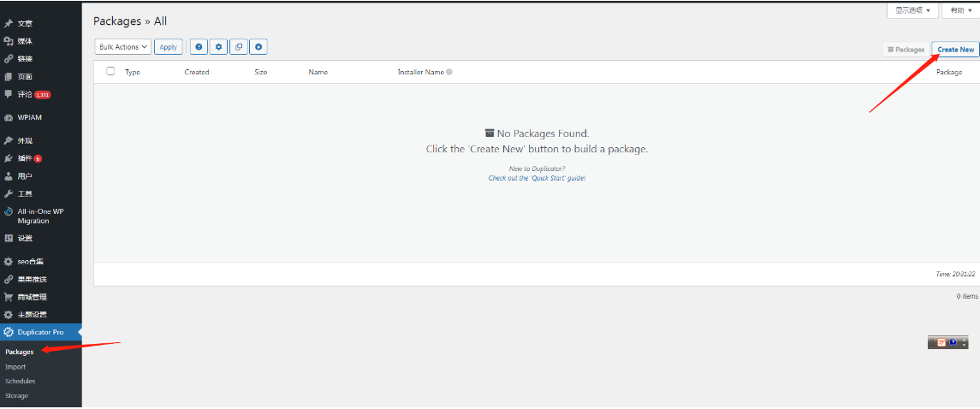Open the WPIAM sidebar item
980x409 pixels.
[30, 117]
